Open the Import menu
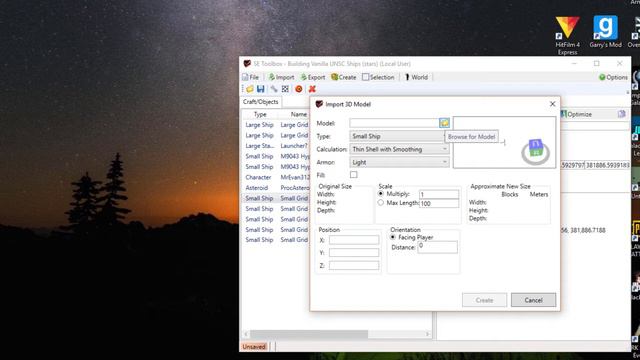This screenshot has width=640, height=360. [281, 77]
